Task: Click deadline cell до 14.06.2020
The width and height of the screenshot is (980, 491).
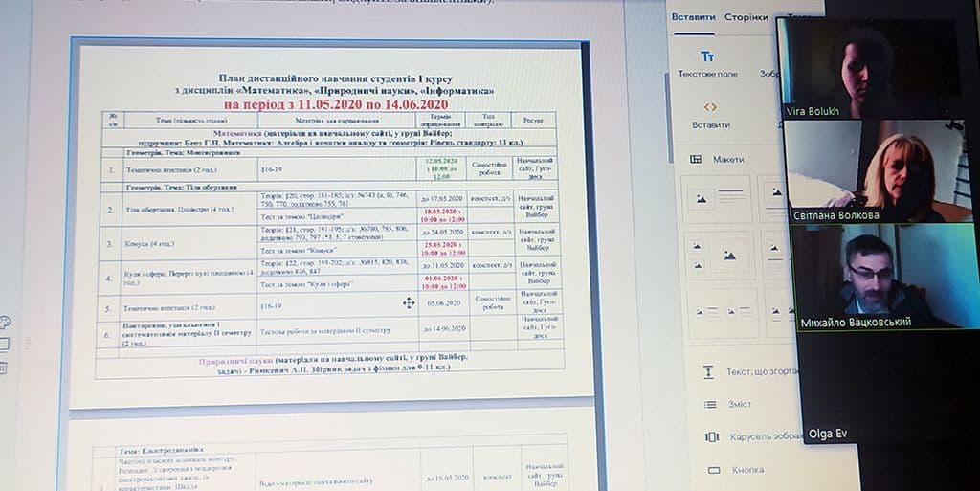Action: (x=444, y=328)
